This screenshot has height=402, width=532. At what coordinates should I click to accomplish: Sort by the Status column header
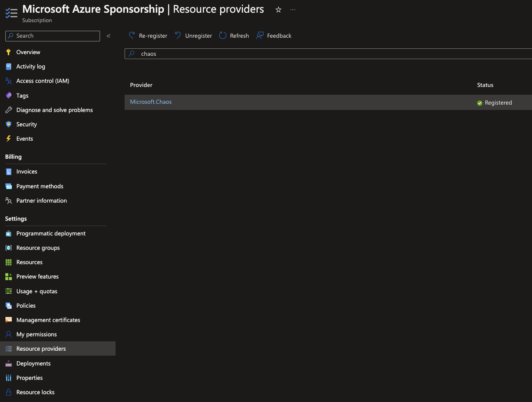point(485,85)
